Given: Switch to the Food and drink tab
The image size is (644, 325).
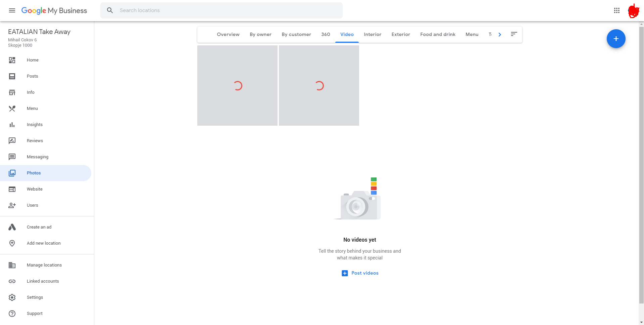Looking at the screenshot, I should point(438,35).
